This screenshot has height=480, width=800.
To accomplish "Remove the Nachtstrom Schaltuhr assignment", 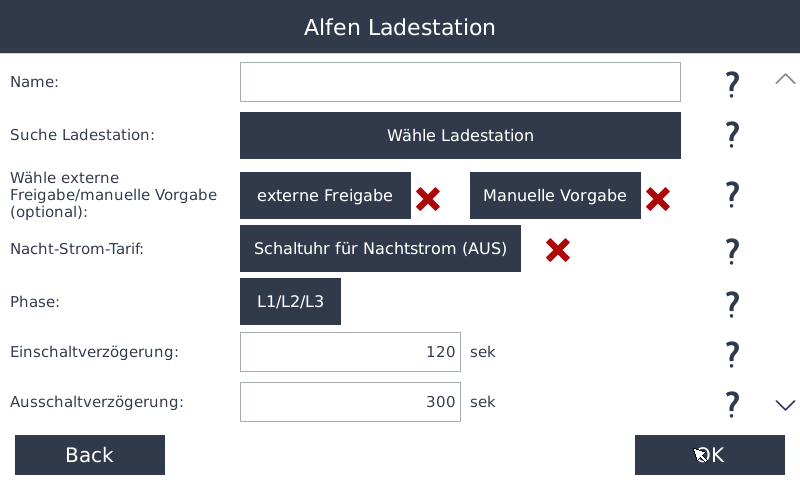I will pyautogui.click(x=558, y=250).
